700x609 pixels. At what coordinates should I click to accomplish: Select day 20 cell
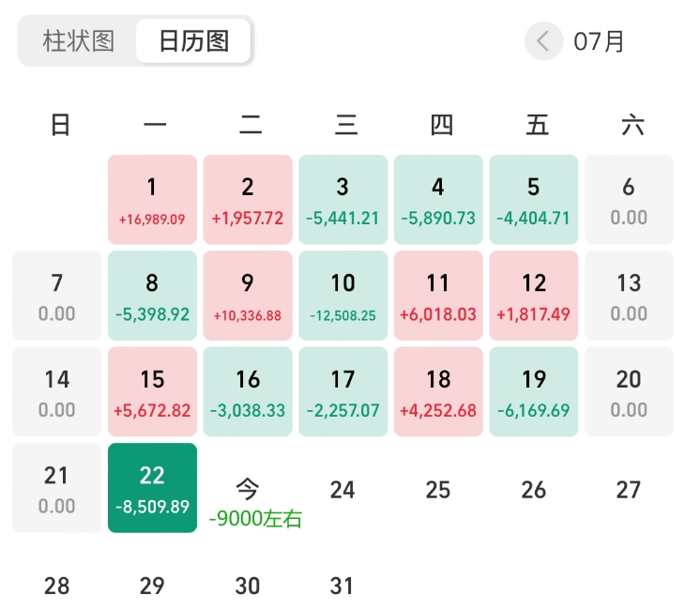click(629, 391)
